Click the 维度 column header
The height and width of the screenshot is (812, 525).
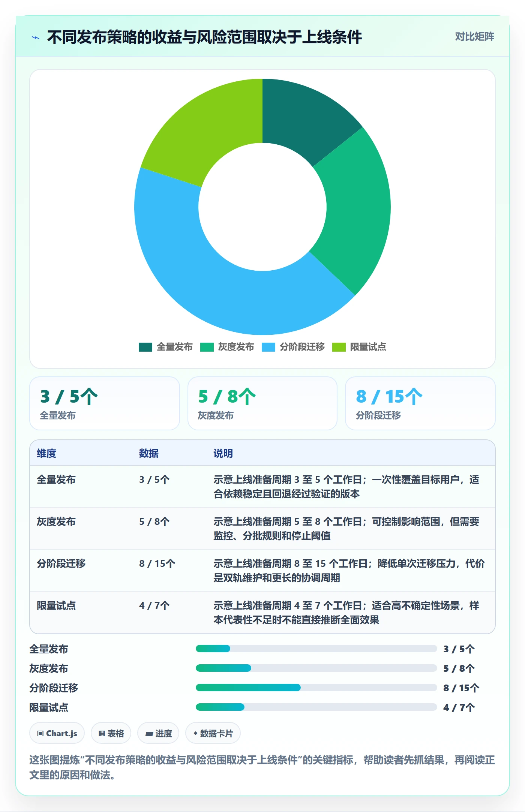[46, 453]
